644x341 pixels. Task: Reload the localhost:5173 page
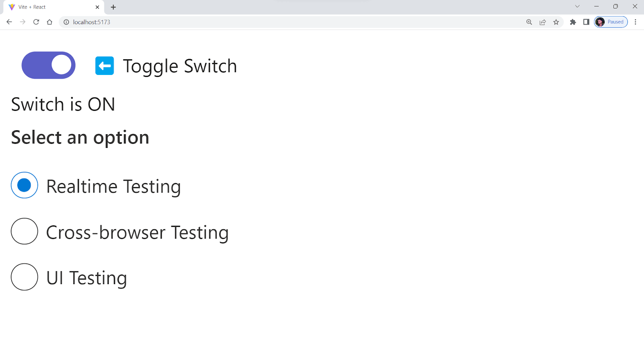36,22
